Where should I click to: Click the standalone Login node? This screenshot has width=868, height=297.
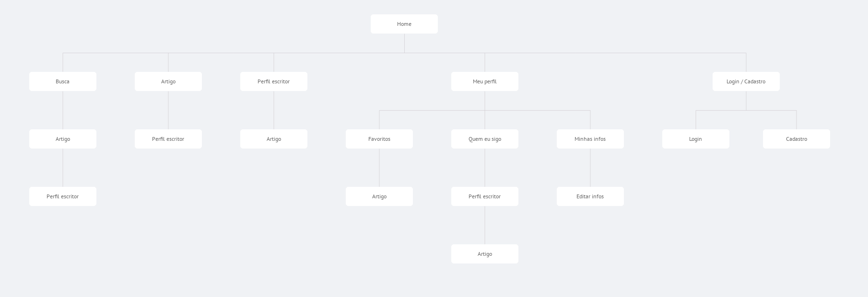point(695,139)
